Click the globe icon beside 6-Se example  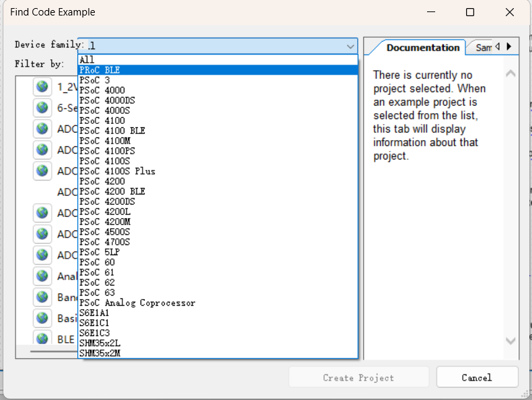click(x=42, y=108)
